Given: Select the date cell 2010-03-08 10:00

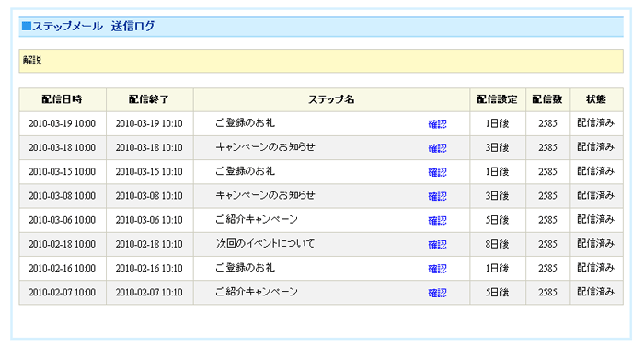Looking at the screenshot, I should coord(62,196).
